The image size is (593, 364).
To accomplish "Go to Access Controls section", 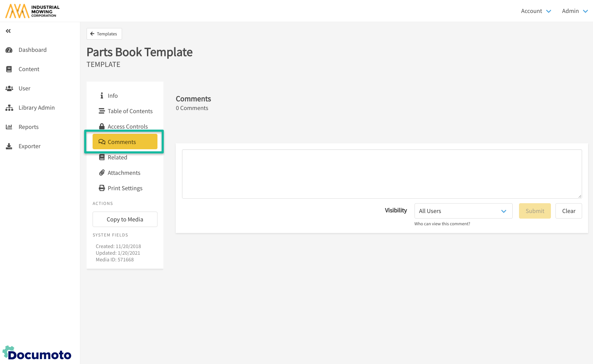I will (127, 126).
